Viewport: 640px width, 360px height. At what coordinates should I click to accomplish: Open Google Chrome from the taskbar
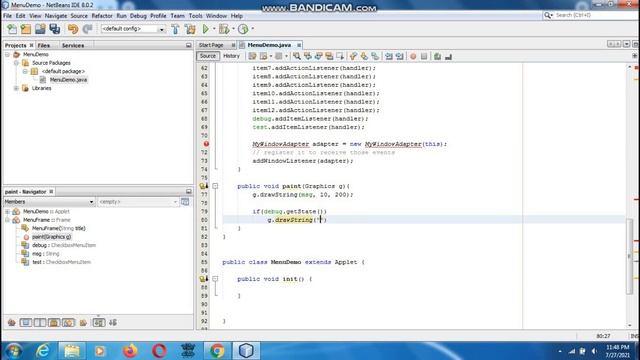[x=217, y=351]
